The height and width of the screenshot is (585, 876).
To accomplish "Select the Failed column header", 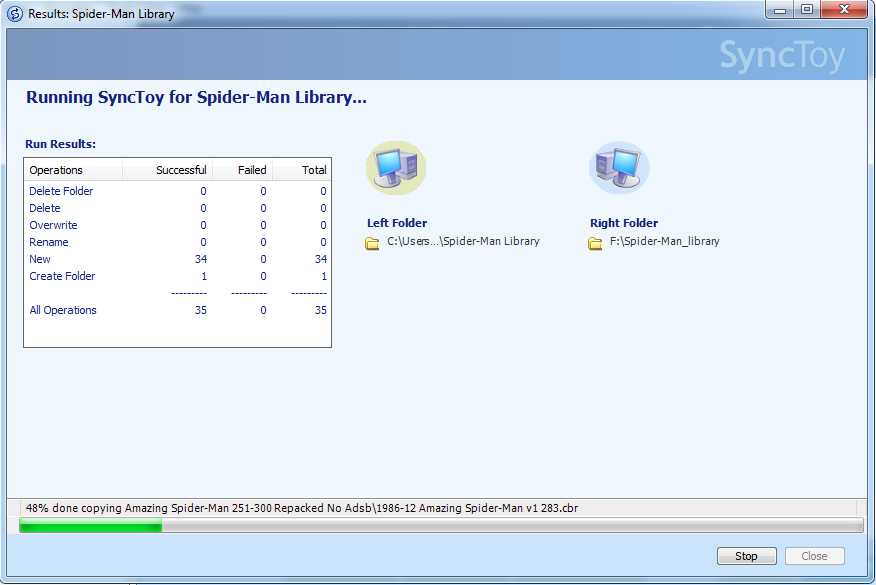I will [242, 170].
